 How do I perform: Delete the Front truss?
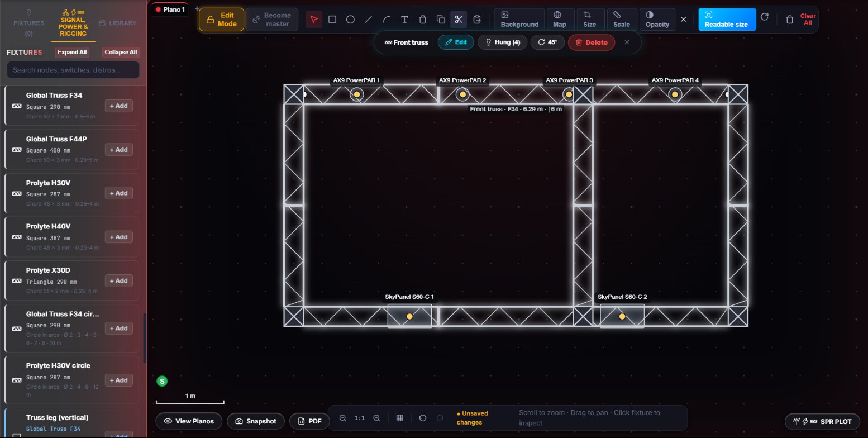(592, 42)
